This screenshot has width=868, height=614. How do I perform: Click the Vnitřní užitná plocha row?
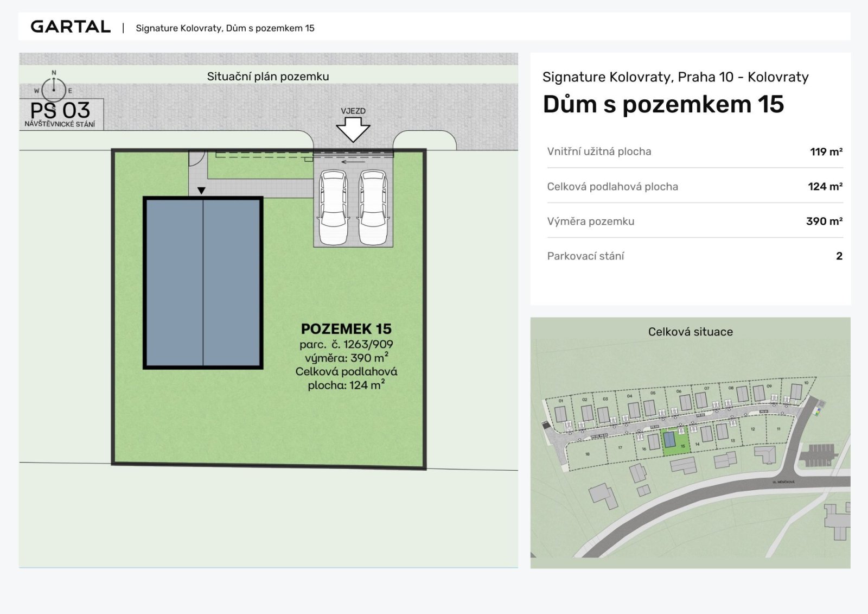pyautogui.click(x=694, y=151)
